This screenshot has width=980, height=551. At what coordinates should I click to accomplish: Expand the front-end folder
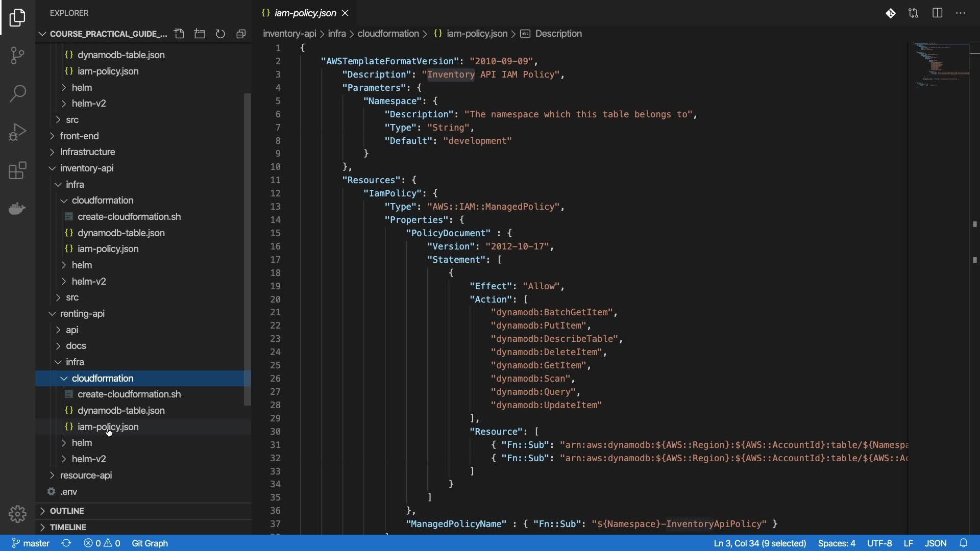click(x=79, y=136)
